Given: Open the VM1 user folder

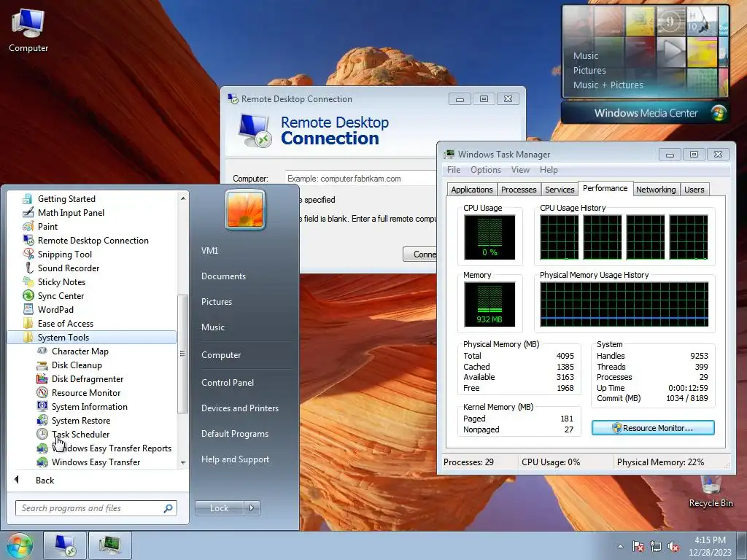Looking at the screenshot, I should [x=209, y=251].
